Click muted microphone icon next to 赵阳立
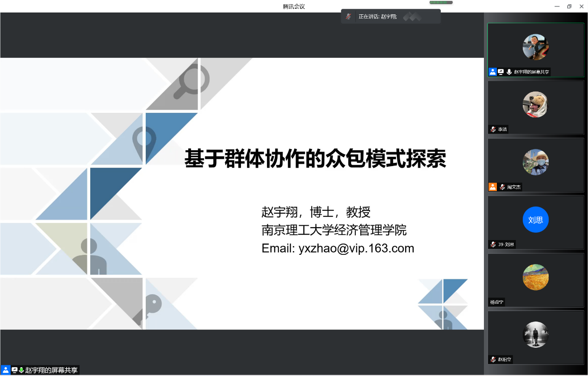This screenshot has height=376, width=588. [x=493, y=360]
